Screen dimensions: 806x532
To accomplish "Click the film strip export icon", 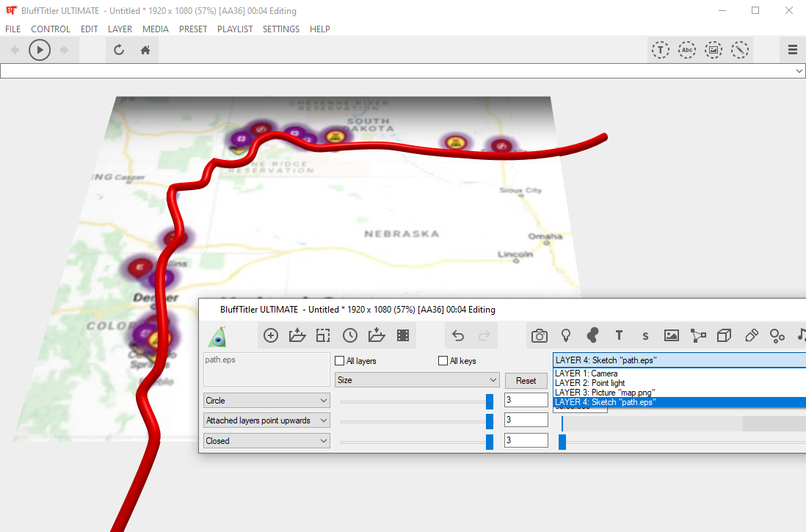I will tap(403, 335).
